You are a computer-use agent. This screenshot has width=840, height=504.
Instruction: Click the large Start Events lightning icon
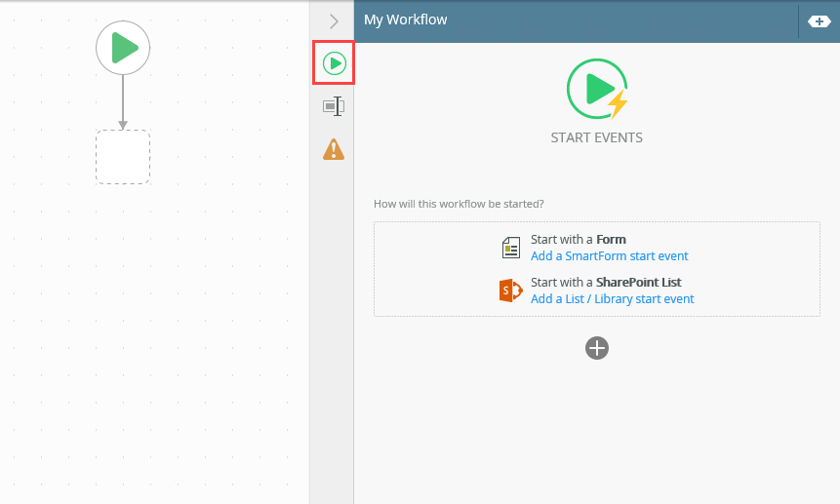click(x=597, y=89)
